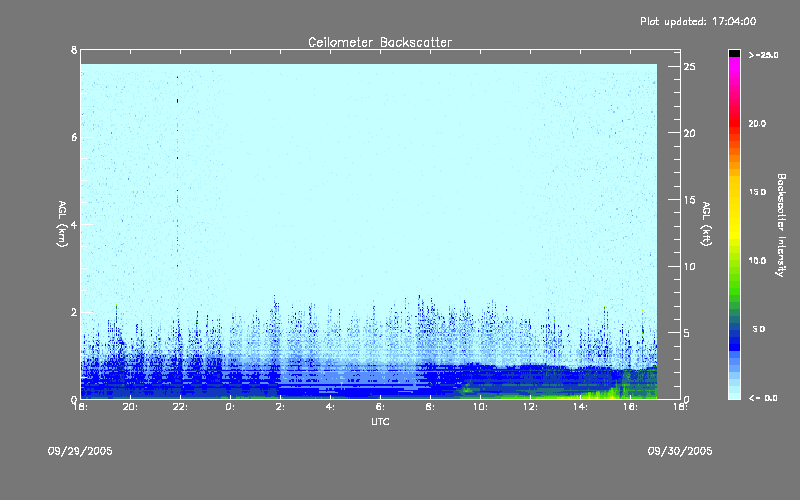Click the "Backscatter Intensity" colorbar label

(781, 225)
